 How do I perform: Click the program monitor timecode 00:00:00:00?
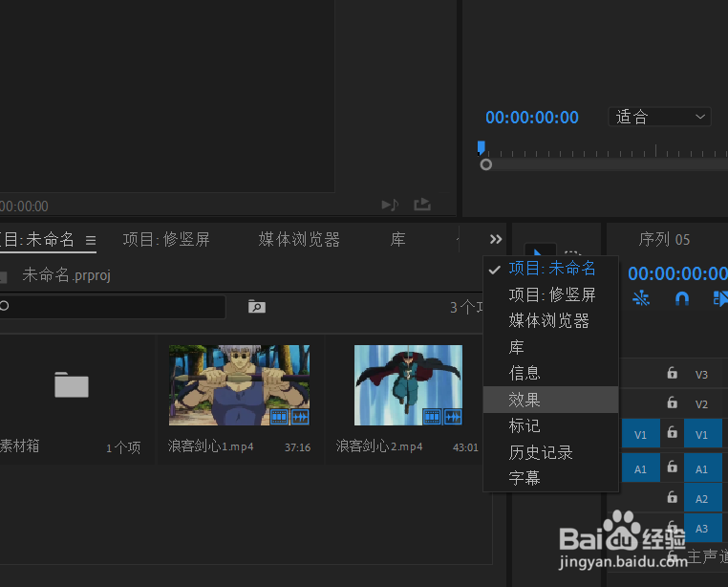pyautogui.click(x=532, y=118)
